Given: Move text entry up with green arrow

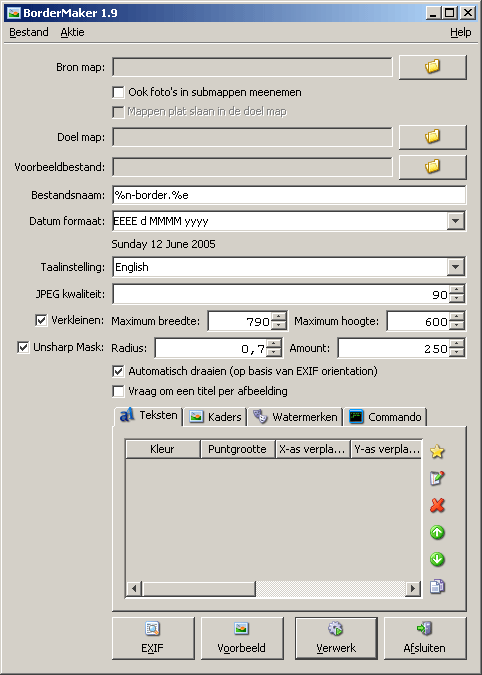Looking at the screenshot, I should 437,533.
